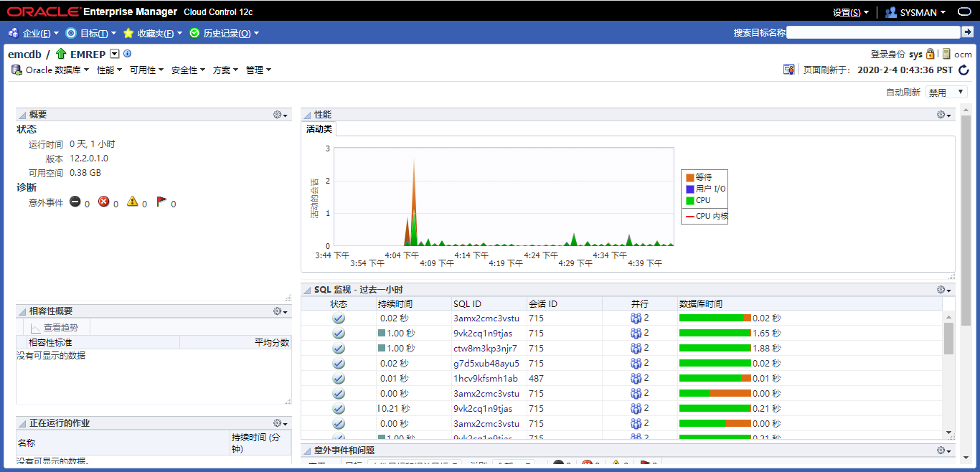
Task: Click the status checkmark of first SQL row
Action: [x=339, y=318]
